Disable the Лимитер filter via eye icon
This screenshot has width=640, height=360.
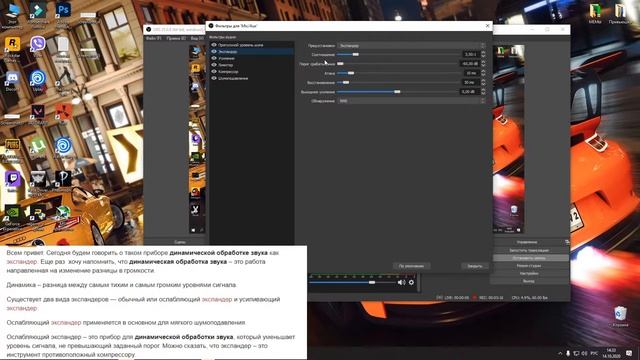[x=214, y=65]
